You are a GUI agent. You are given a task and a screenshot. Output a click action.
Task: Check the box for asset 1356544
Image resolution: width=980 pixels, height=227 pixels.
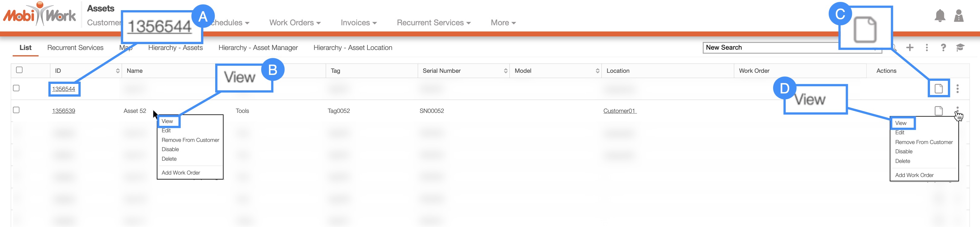point(16,88)
